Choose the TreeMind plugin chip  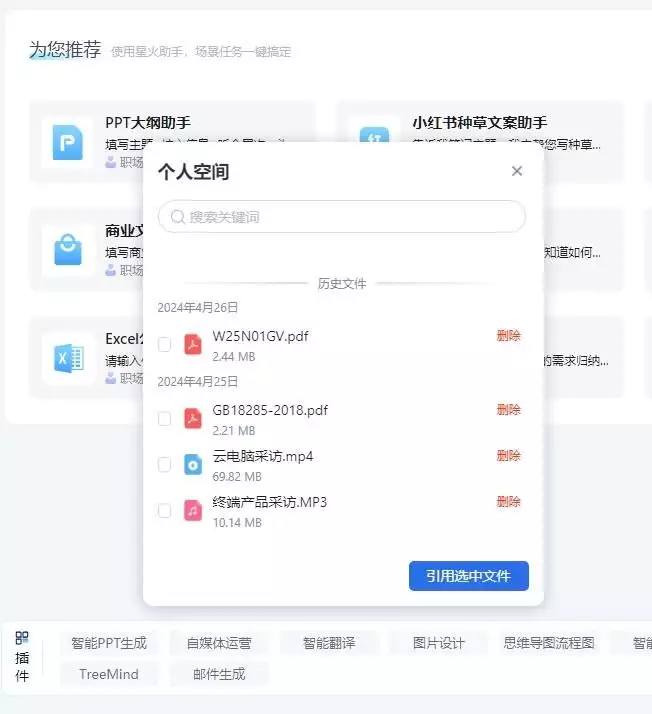109,674
